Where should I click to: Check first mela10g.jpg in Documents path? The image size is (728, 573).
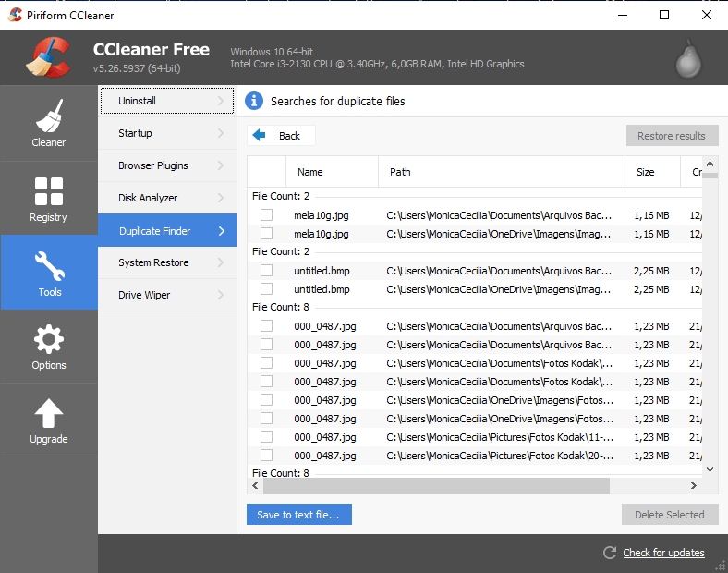pyautogui.click(x=266, y=215)
